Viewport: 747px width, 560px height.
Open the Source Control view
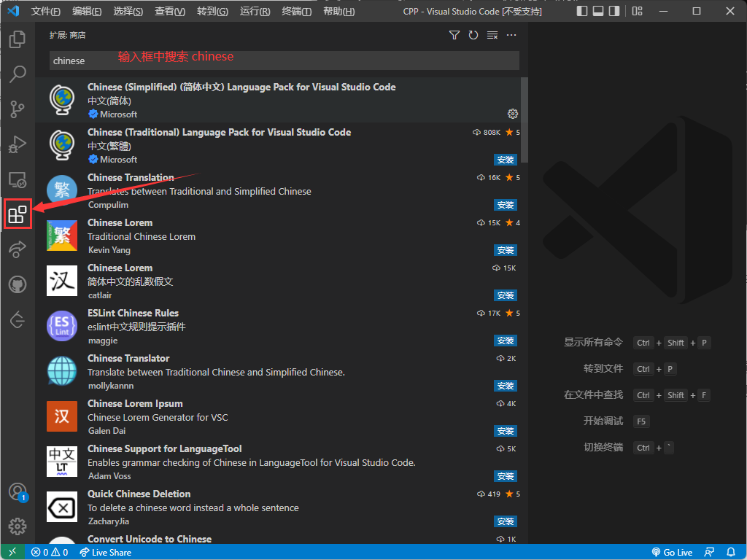tap(18, 109)
